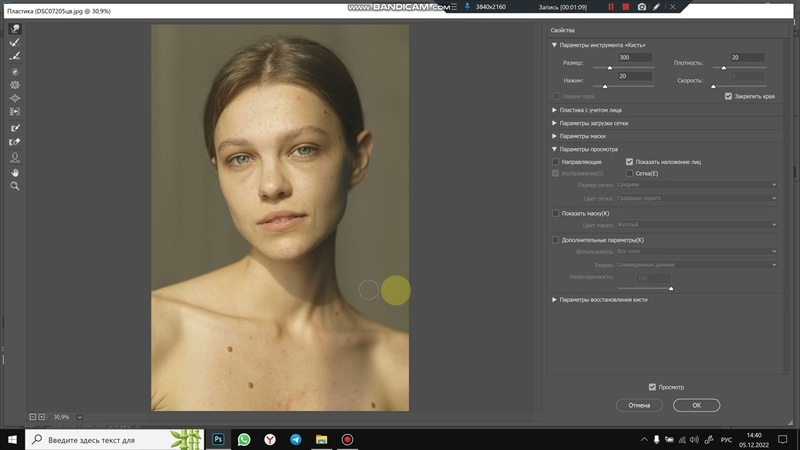Viewport: 800px width, 450px height.
Task: Select the Twirl Clockwise tool
Action: pyautogui.click(x=15, y=71)
